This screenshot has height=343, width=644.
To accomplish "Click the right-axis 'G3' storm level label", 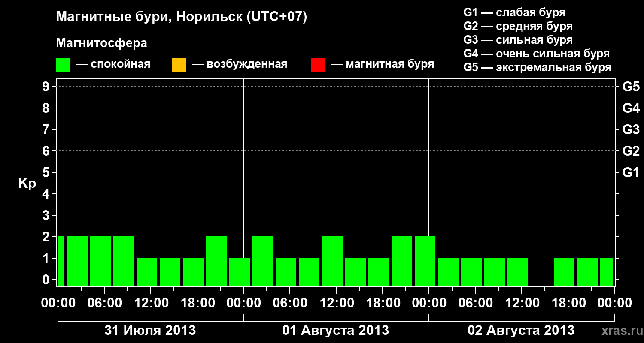I will (x=631, y=129).
